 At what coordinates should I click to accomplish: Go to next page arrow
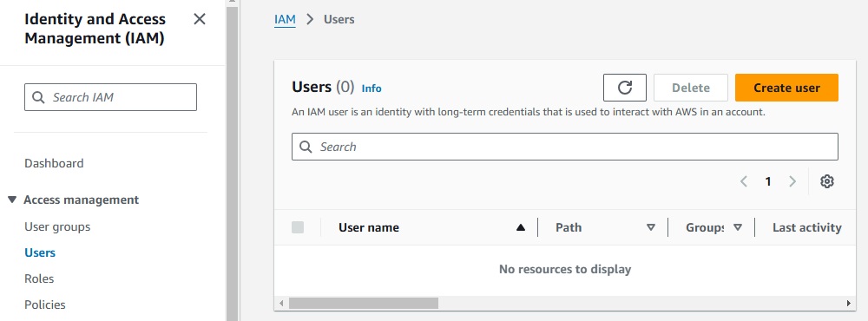coord(792,181)
